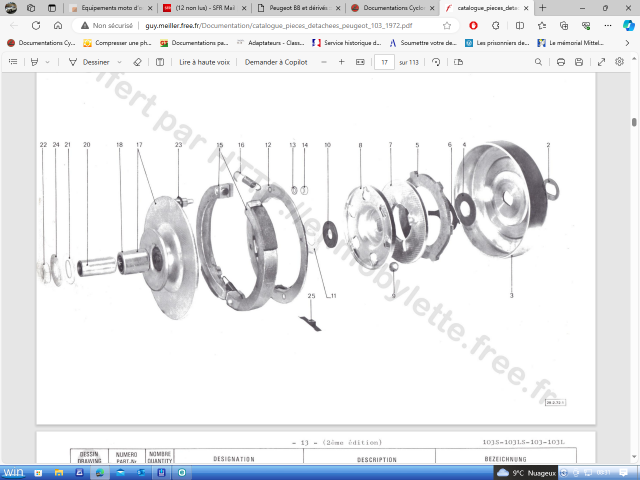Image resolution: width=640 pixels, height=480 pixels.
Task: Click the zoom out minus button
Action: 322,62
